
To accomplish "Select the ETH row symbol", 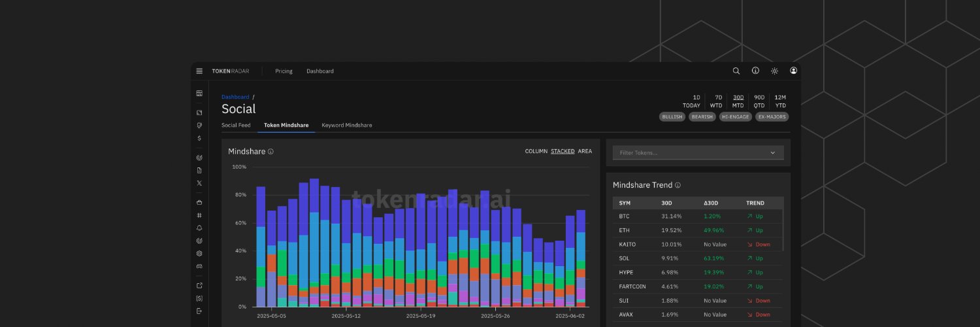I will [624, 230].
